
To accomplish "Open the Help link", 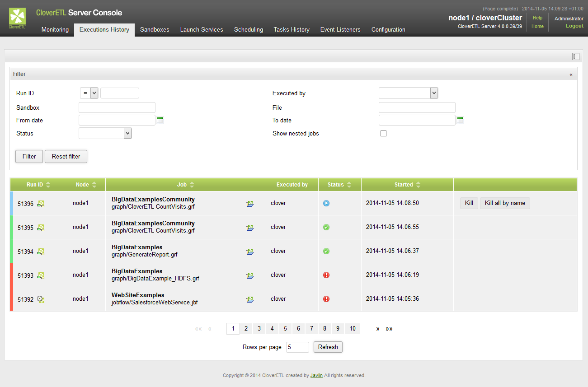I will 537,18.
